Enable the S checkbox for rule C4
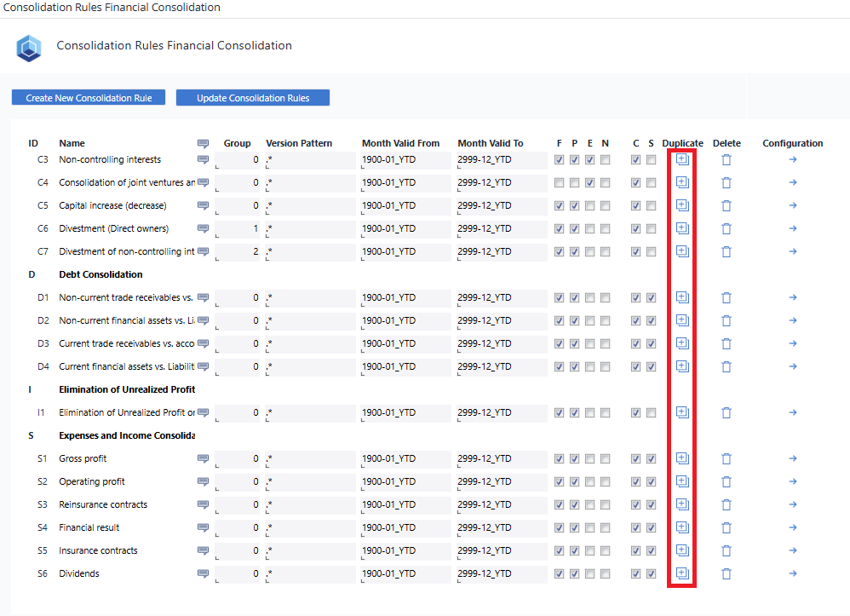The width and height of the screenshot is (850, 616). pos(651,182)
